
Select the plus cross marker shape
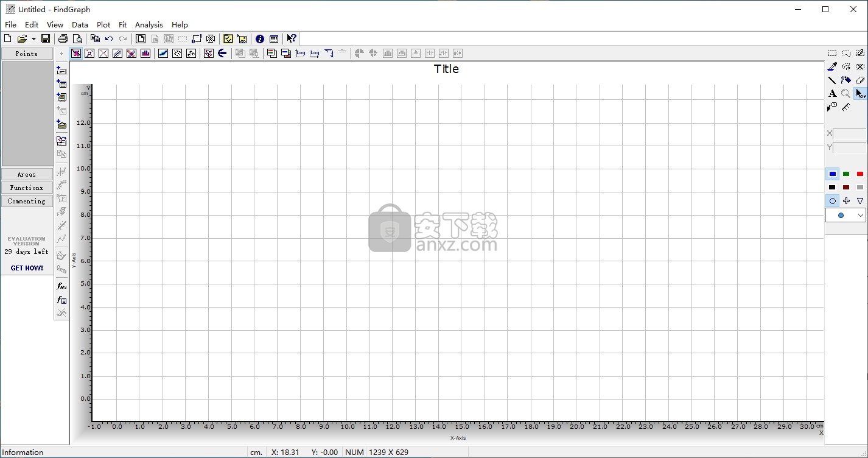(846, 200)
